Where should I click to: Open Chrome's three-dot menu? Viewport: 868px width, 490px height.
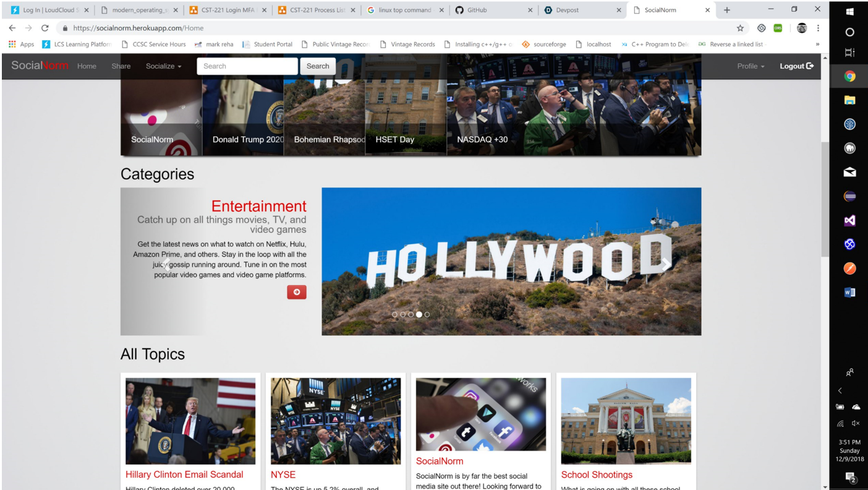pos(818,28)
